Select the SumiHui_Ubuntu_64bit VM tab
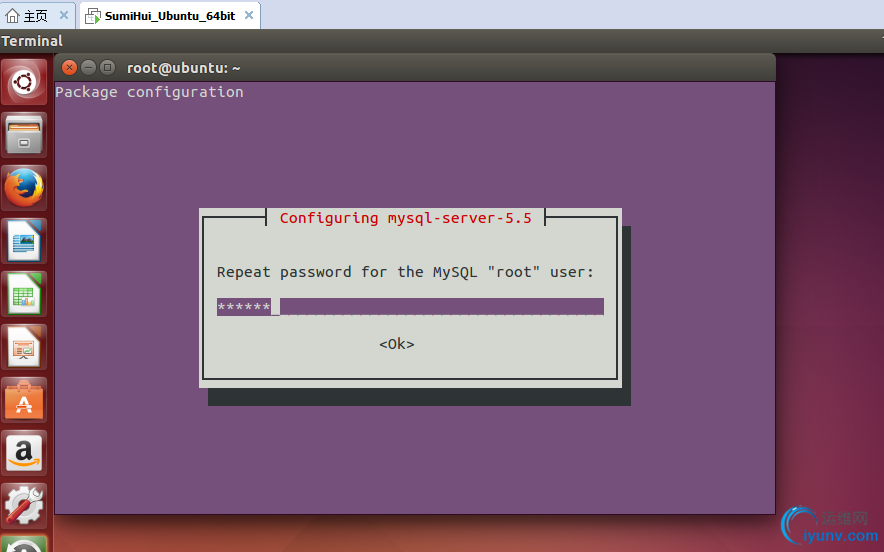 (x=170, y=16)
